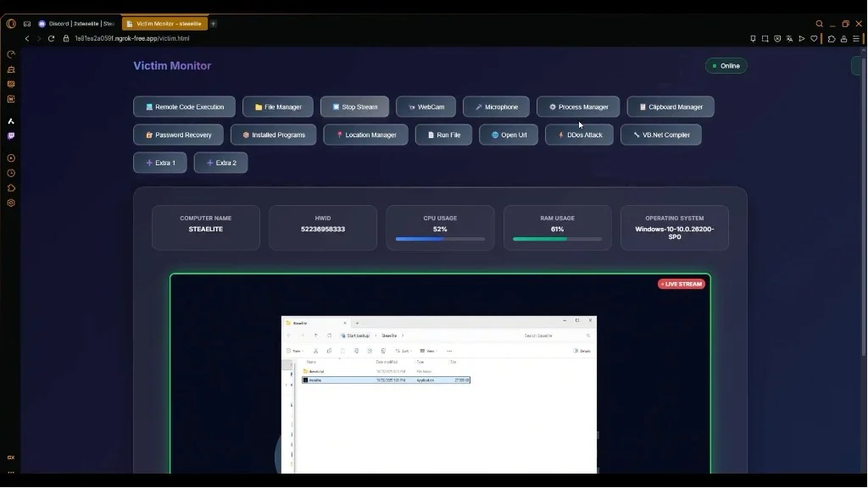
Task: Open the Clipboard Manager
Action: point(670,107)
